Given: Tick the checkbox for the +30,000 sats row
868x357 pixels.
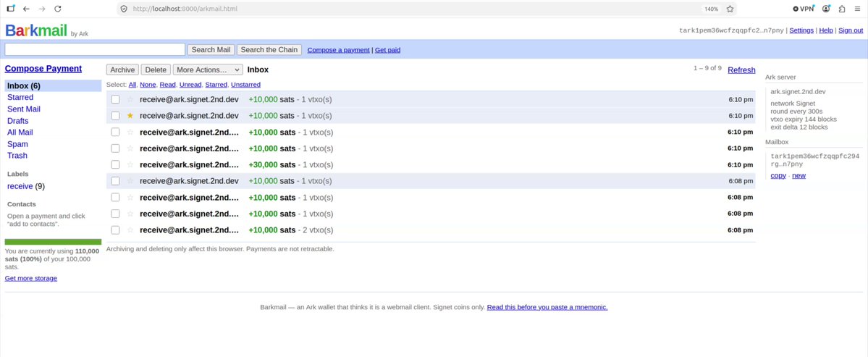Looking at the screenshot, I should coord(115,164).
